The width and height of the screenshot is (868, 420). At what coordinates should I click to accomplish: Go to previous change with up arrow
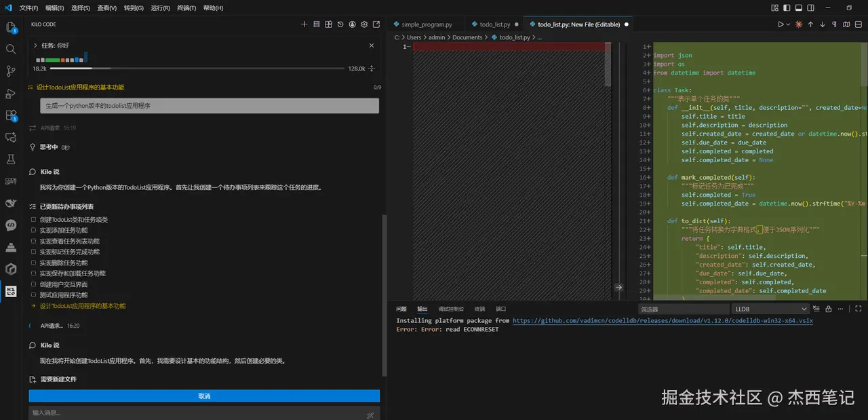[810, 24]
